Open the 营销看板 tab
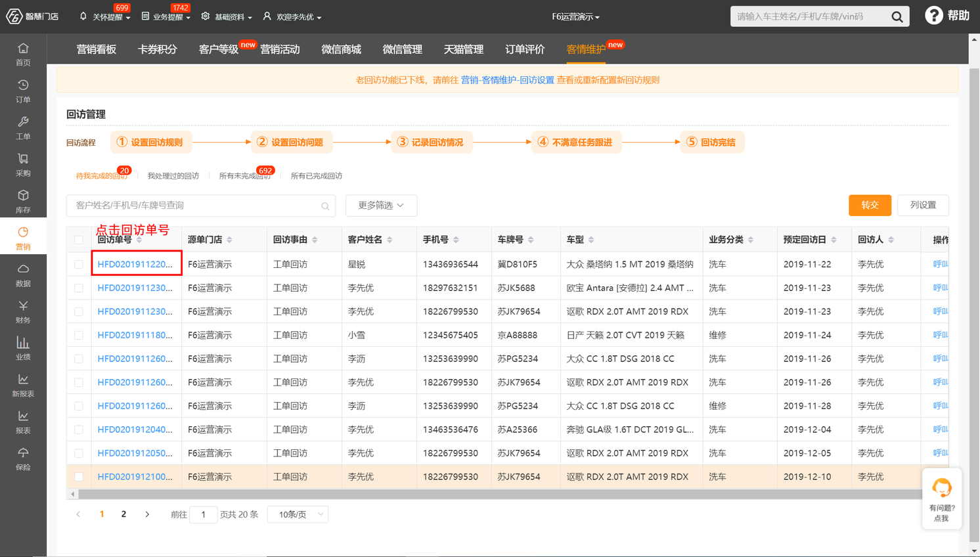The width and height of the screenshot is (980, 557). pos(97,49)
